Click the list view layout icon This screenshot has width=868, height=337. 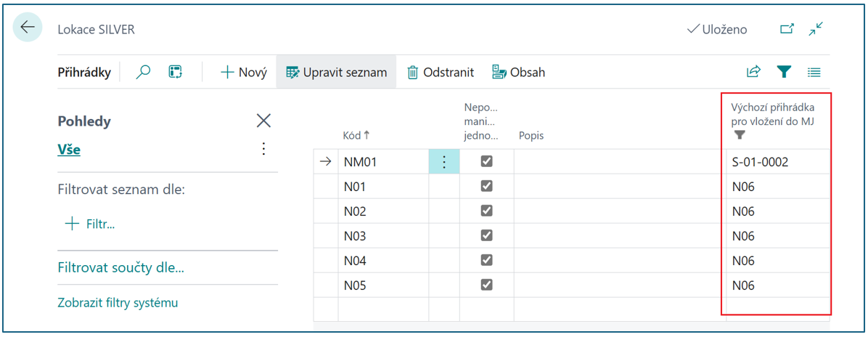click(x=814, y=72)
